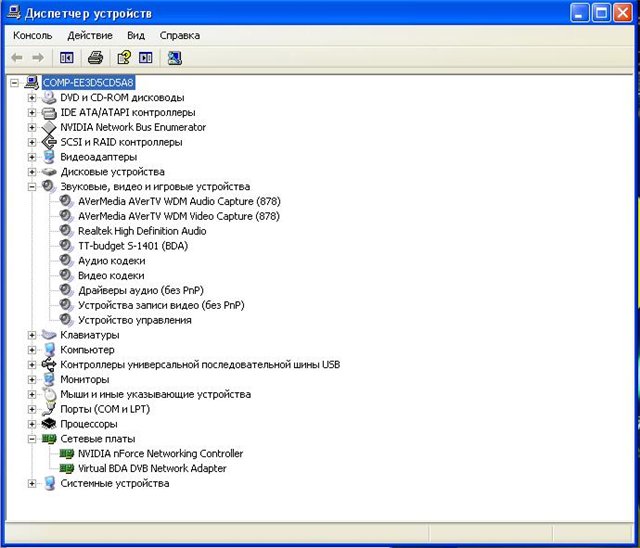Viewport: 640px width, 548px height.
Task: Click the Клавиатуры keyboard icon
Action: [x=49, y=335]
